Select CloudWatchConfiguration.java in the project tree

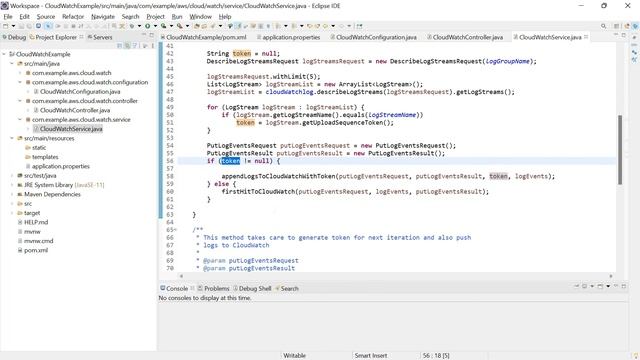pos(80,91)
